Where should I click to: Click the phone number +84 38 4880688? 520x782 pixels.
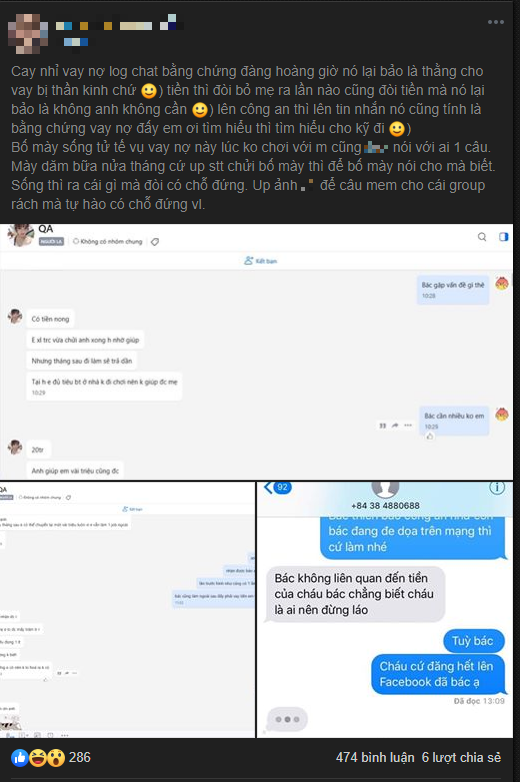[385, 506]
